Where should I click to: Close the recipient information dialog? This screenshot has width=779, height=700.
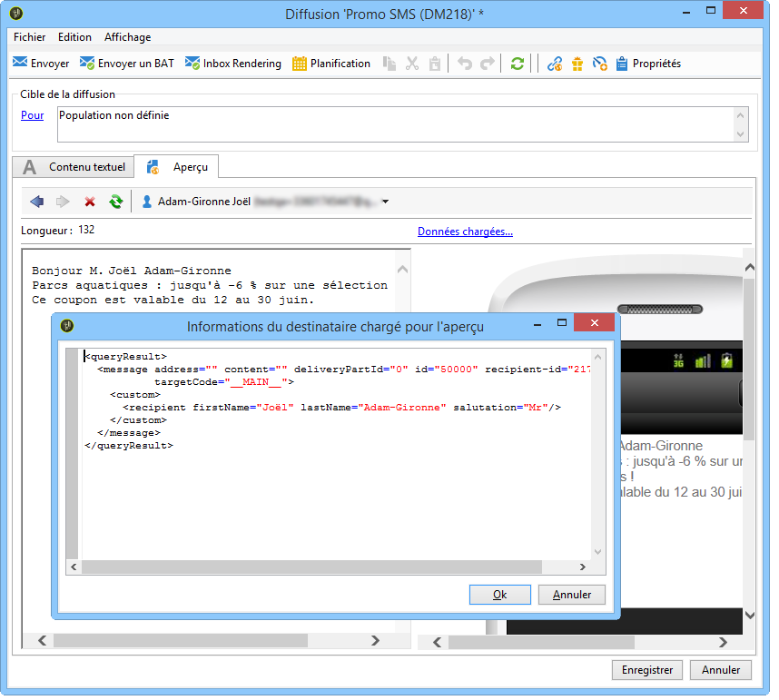594,323
